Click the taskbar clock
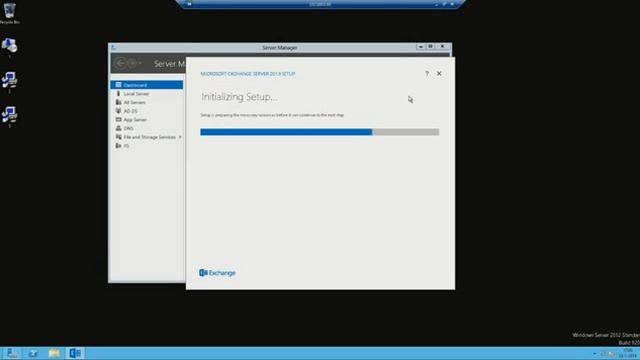 tap(628, 353)
